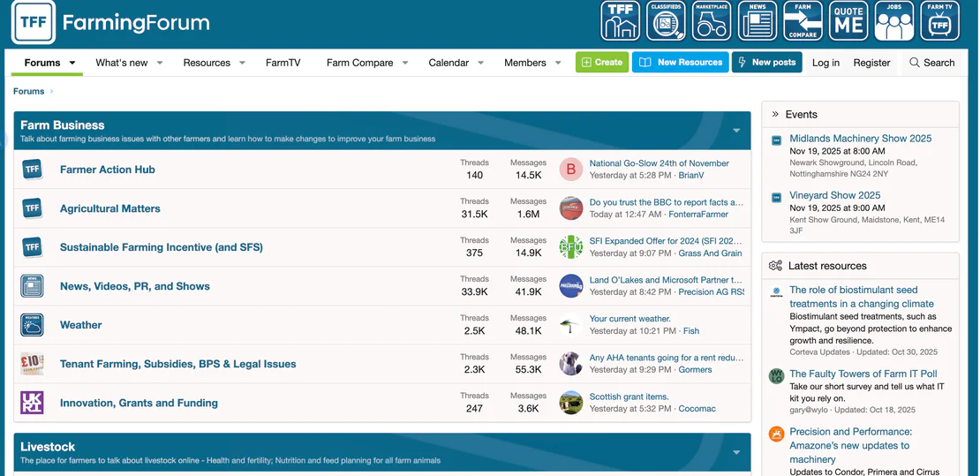Click Fish's umbrella avatar
980x476 pixels.
(x=570, y=325)
